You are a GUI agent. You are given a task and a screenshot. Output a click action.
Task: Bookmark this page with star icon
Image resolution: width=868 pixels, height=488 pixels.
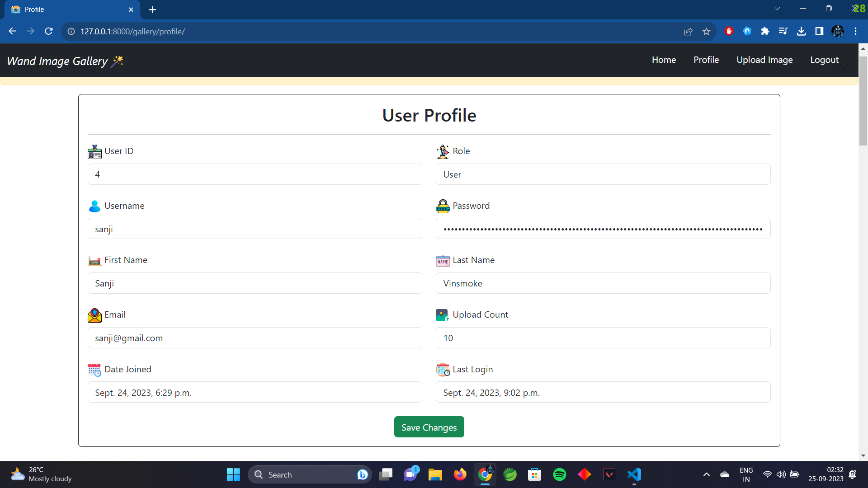point(706,31)
